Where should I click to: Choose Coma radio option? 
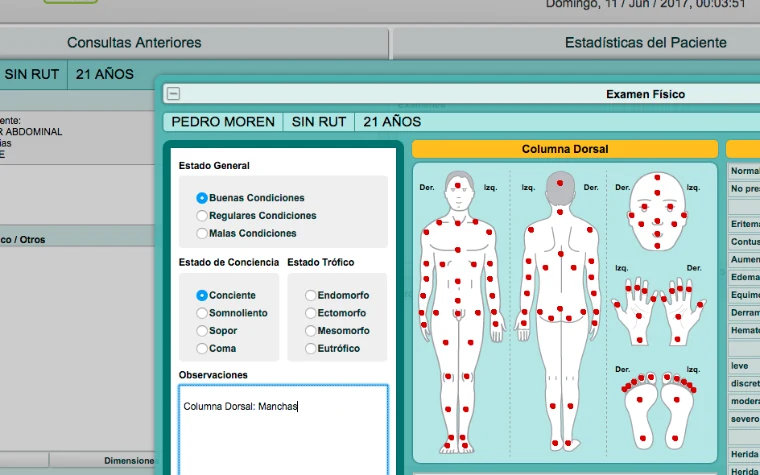coord(202,348)
